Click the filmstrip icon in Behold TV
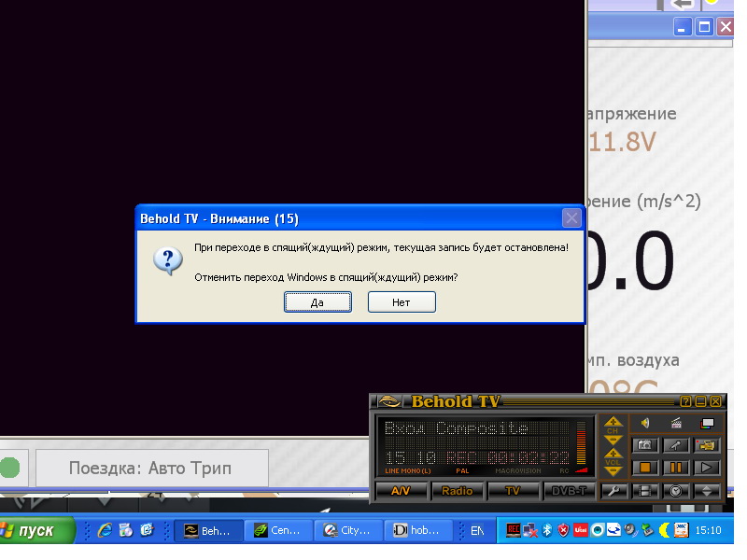Image resolution: width=747 pixels, height=560 pixels. click(645, 491)
